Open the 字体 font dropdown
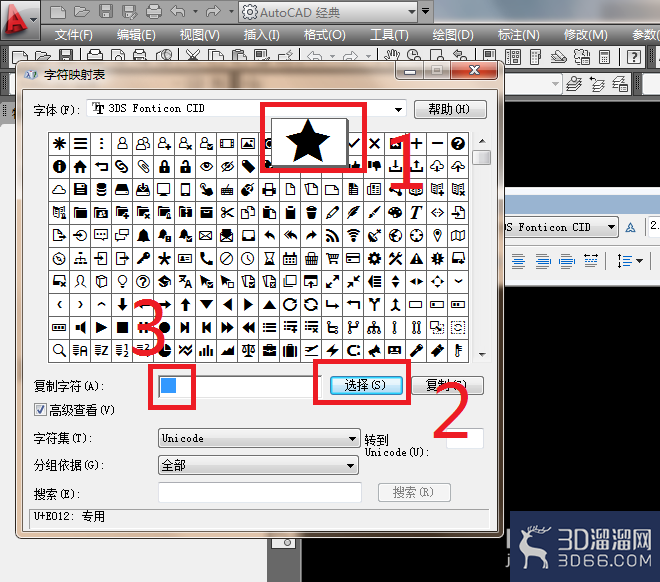 click(398, 110)
